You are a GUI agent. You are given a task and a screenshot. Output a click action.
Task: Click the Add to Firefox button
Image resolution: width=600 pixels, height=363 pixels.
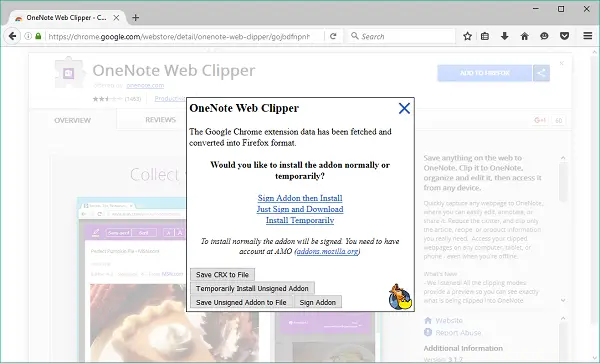coord(484,73)
